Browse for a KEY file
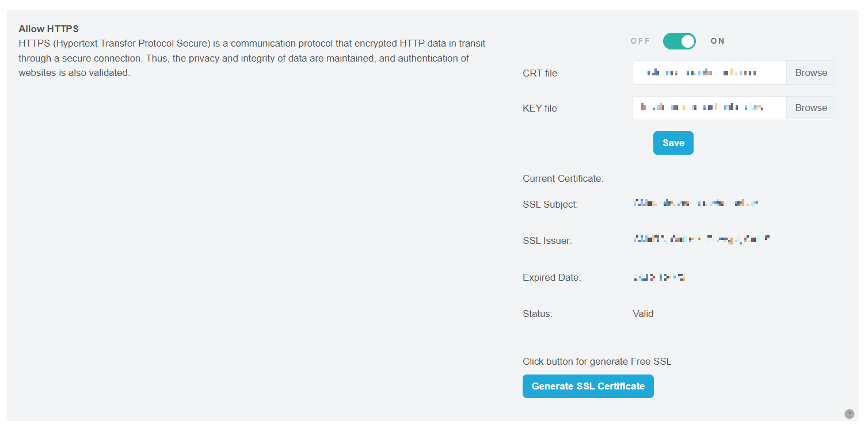868x428 pixels. [811, 108]
